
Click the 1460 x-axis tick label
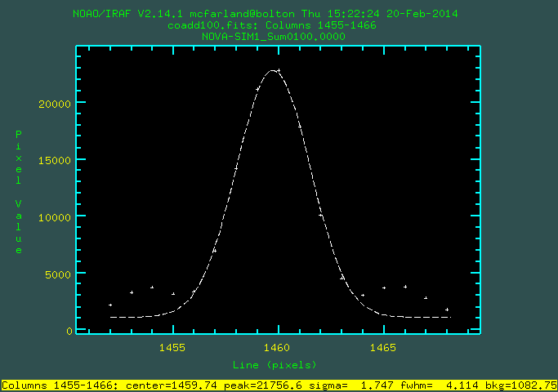(x=278, y=347)
